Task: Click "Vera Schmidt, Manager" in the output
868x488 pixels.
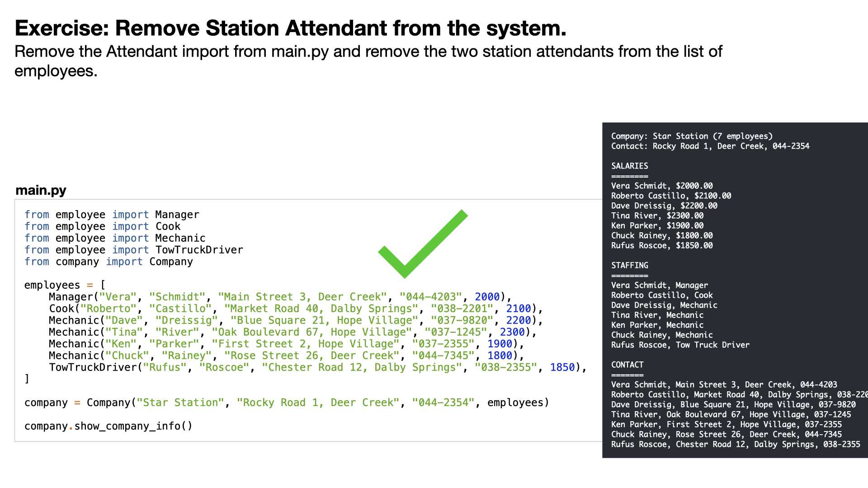Action: pyautogui.click(x=660, y=285)
